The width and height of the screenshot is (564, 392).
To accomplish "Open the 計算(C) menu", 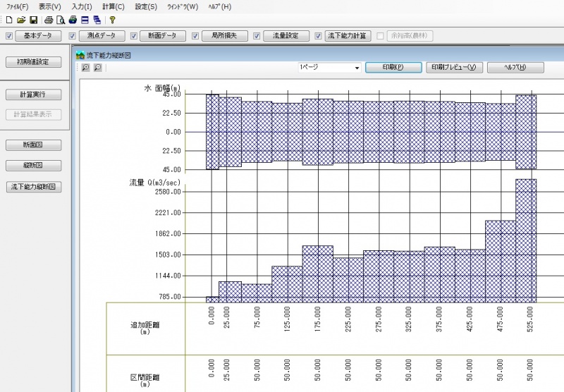I will tap(114, 7).
